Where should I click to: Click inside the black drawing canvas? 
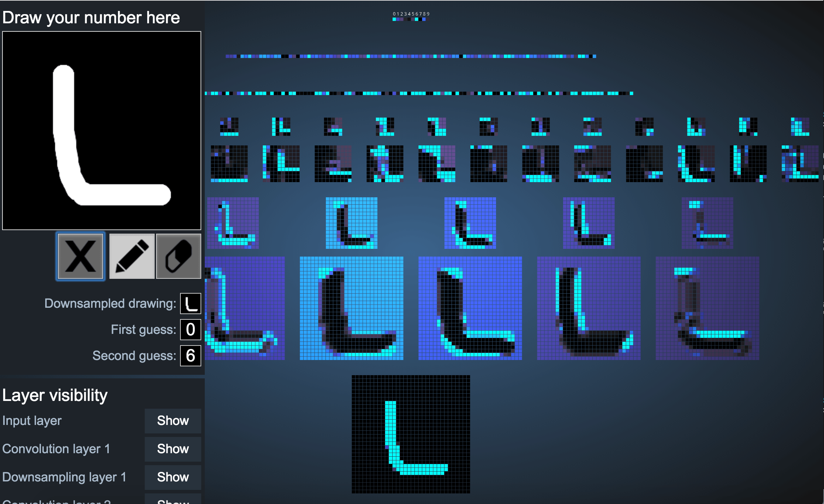pyautogui.click(x=102, y=131)
